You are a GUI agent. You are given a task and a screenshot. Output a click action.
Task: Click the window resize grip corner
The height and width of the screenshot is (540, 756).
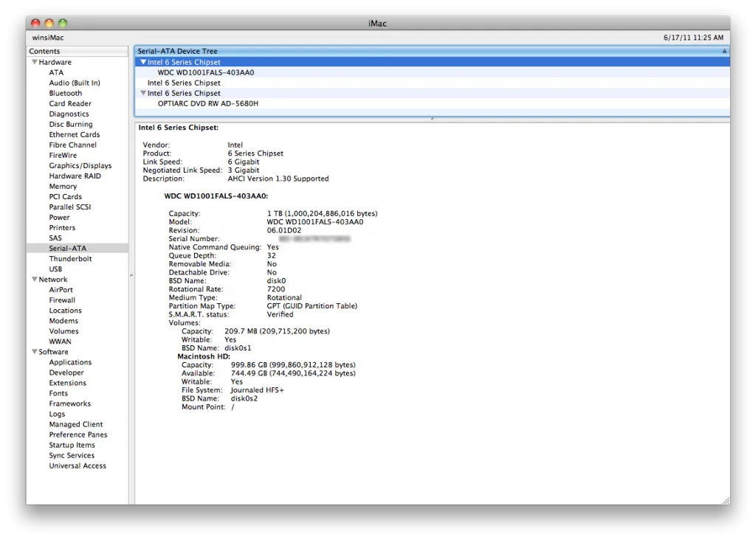coord(725,500)
